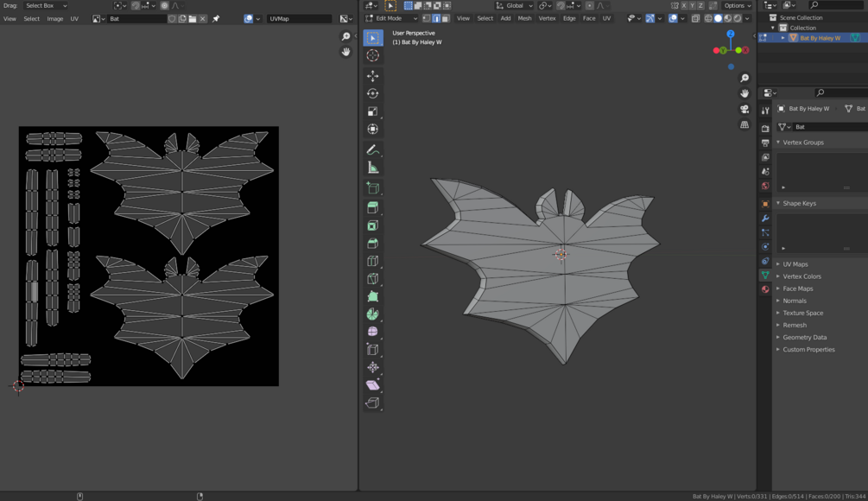The height and width of the screenshot is (501, 868).
Task: Expand the UV Maps panel
Action: [x=795, y=264]
